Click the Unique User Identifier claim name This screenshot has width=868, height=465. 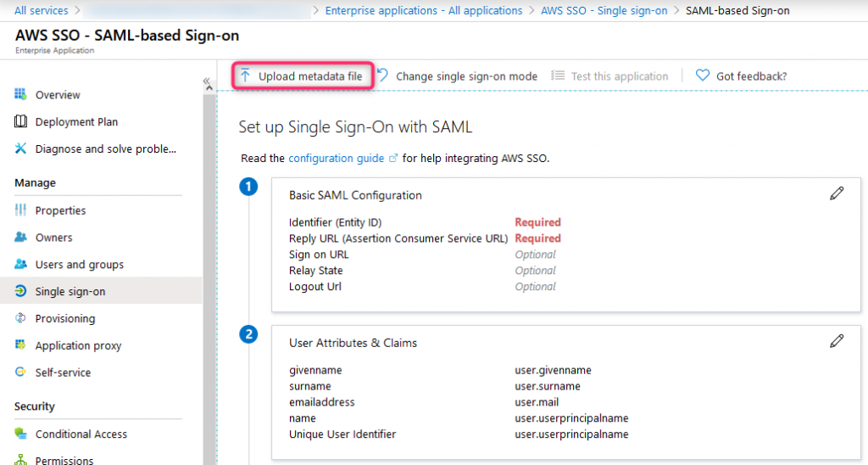pyautogui.click(x=342, y=434)
